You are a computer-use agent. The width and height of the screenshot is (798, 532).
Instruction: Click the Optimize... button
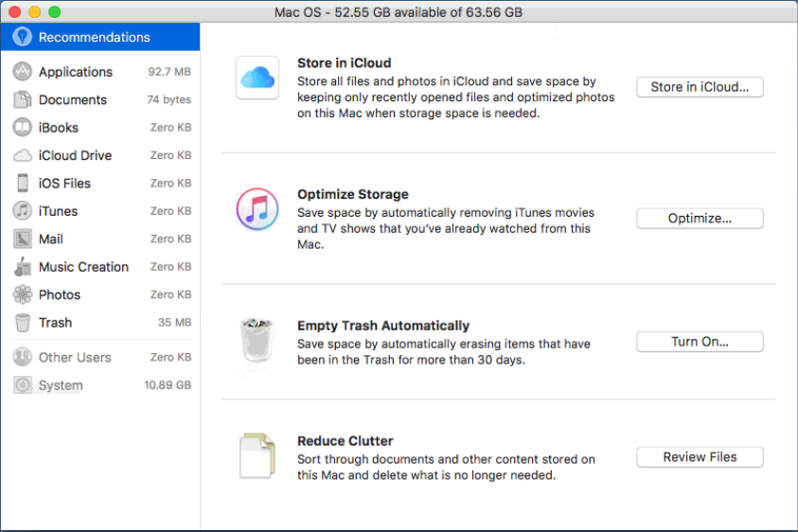coord(700,219)
